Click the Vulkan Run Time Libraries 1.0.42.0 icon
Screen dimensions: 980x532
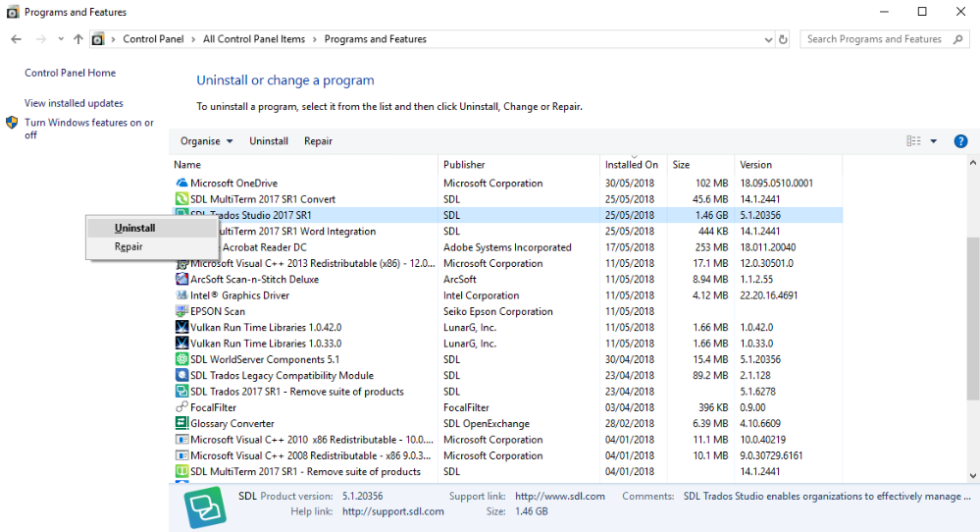click(181, 327)
